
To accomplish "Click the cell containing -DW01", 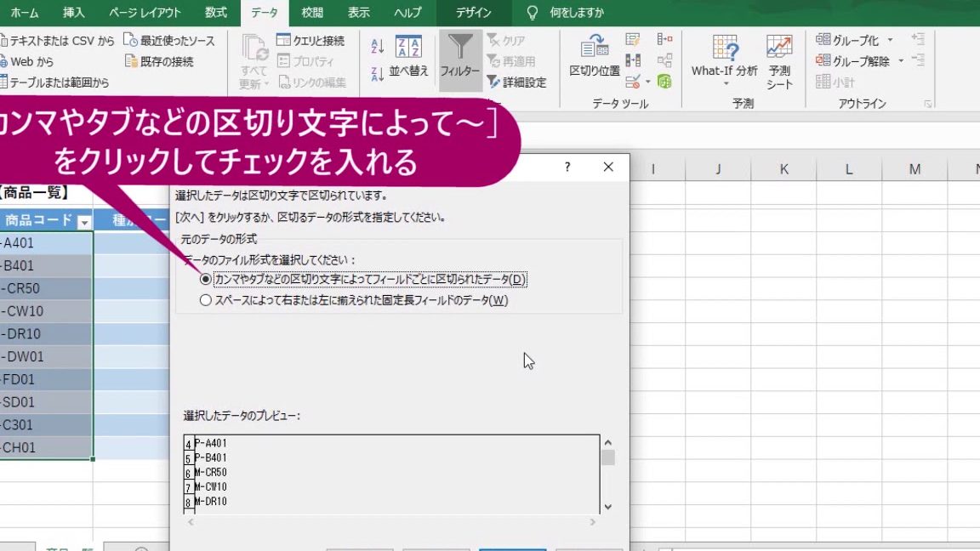I will [x=46, y=356].
